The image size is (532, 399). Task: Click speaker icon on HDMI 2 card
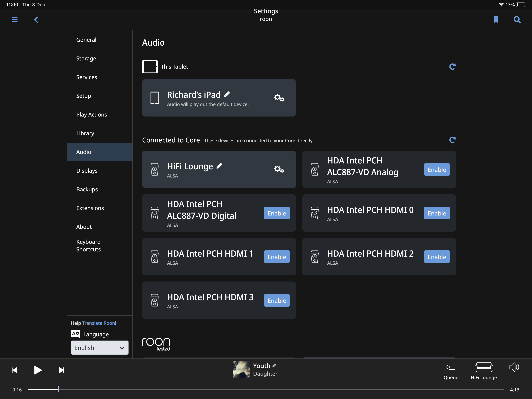point(314,257)
